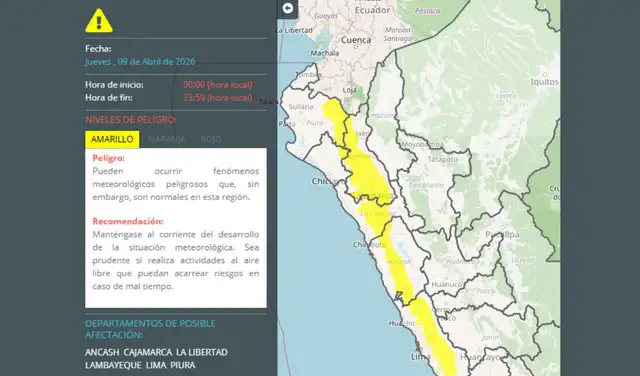
Task: Click the Moyobamba city label on the map
Action: (422, 145)
